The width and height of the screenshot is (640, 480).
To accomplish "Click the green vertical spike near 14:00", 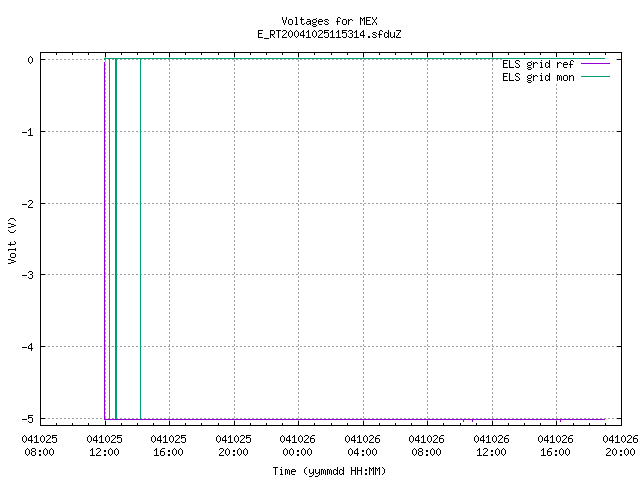I will (140, 239).
